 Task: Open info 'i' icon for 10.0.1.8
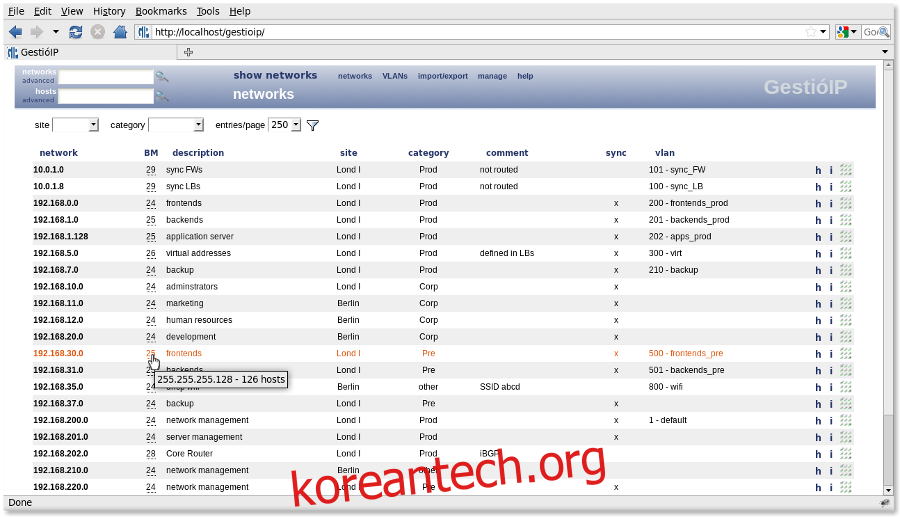tap(831, 187)
